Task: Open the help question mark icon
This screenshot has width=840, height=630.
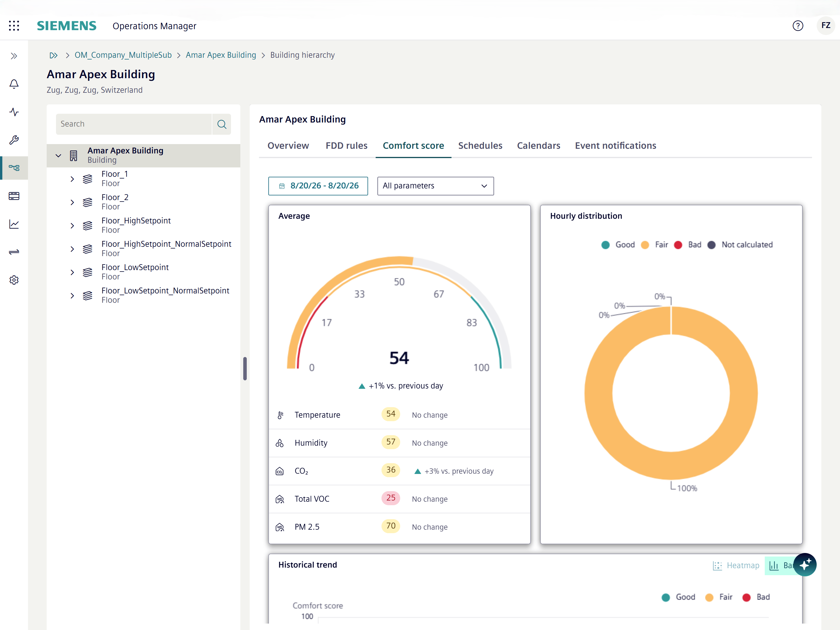Action: coord(797,26)
